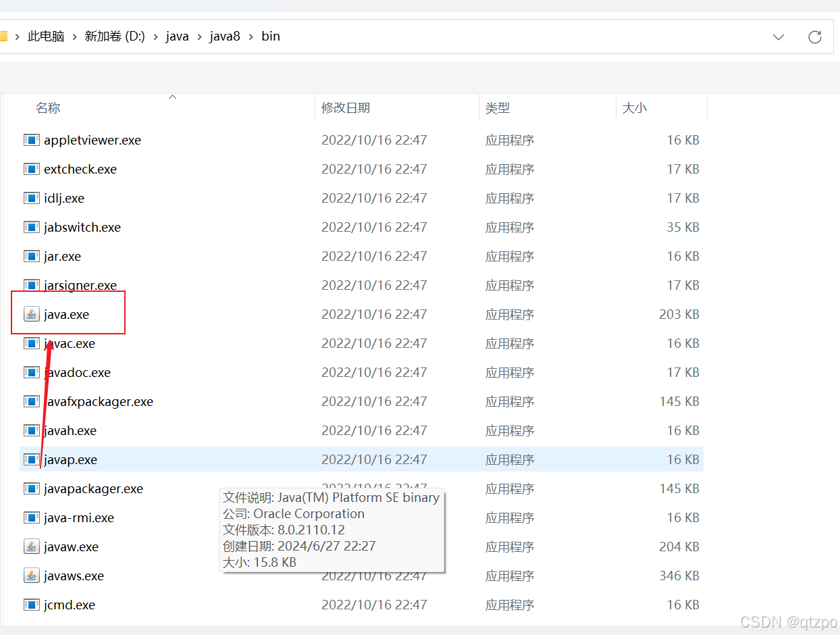Select the extcheck.exe file icon
Viewport: 840px width, 635px height.
click(x=32, y=169)
